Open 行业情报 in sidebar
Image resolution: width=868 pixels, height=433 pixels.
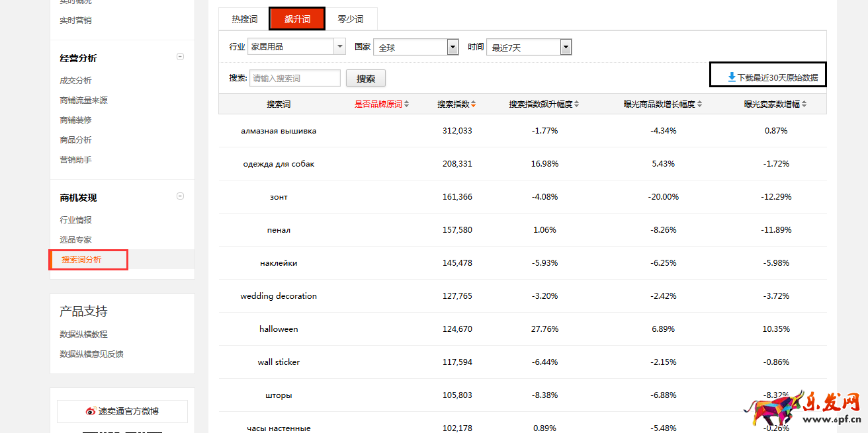click(75, 220)
